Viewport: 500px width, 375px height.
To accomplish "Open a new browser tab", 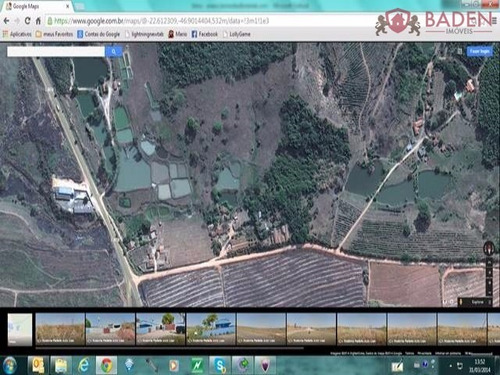I will 79,6.
